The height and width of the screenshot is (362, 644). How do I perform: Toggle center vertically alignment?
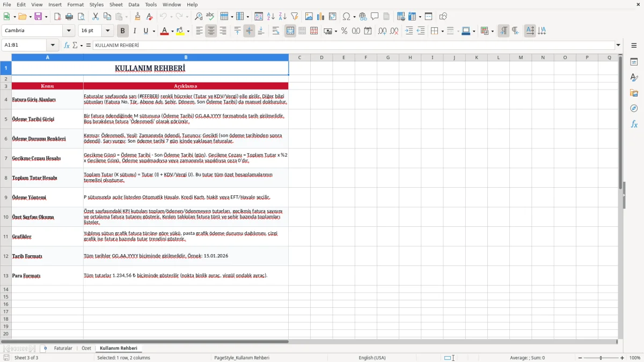[249, 31]
